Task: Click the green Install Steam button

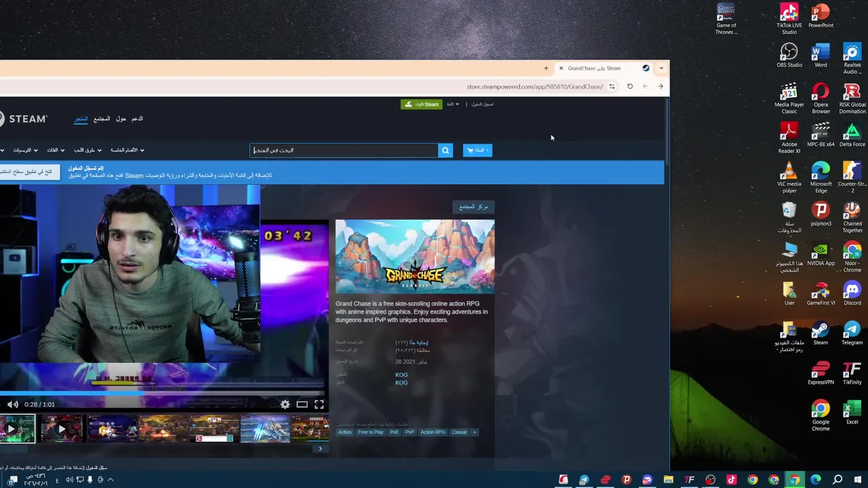Action: [x=421, y=104]
